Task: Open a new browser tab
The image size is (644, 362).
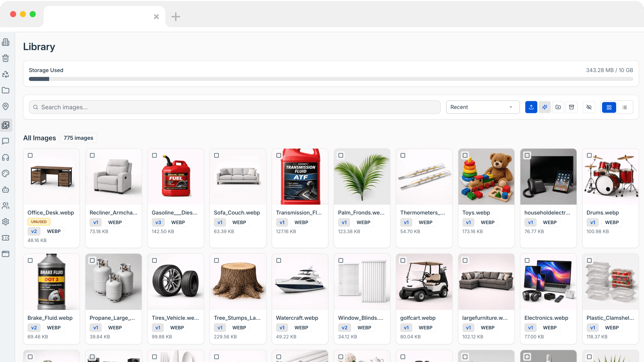Action: (176, 17)
